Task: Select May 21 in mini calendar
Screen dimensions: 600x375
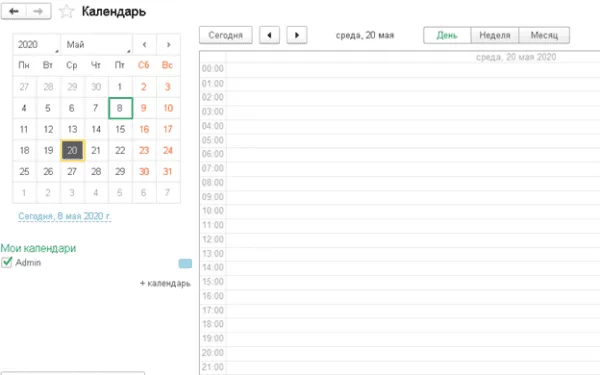Action: (x=96, y=150)
